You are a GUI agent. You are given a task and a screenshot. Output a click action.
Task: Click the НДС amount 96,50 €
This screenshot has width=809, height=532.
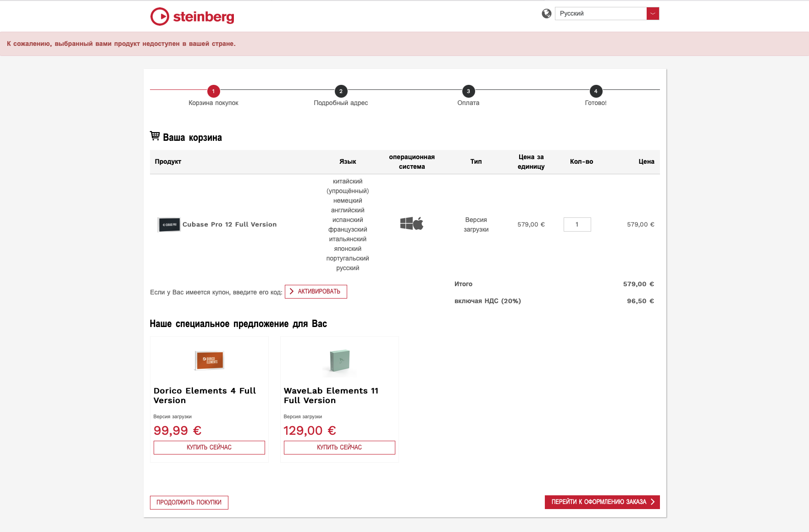[x=641, y=301]
